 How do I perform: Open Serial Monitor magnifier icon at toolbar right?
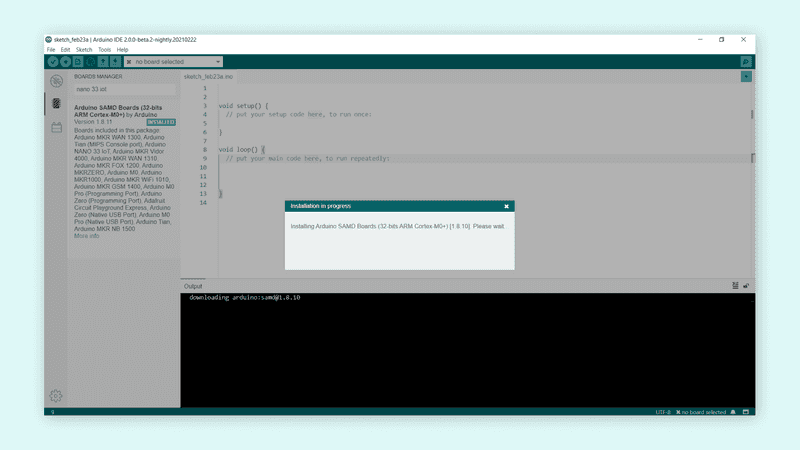point(746,62)
